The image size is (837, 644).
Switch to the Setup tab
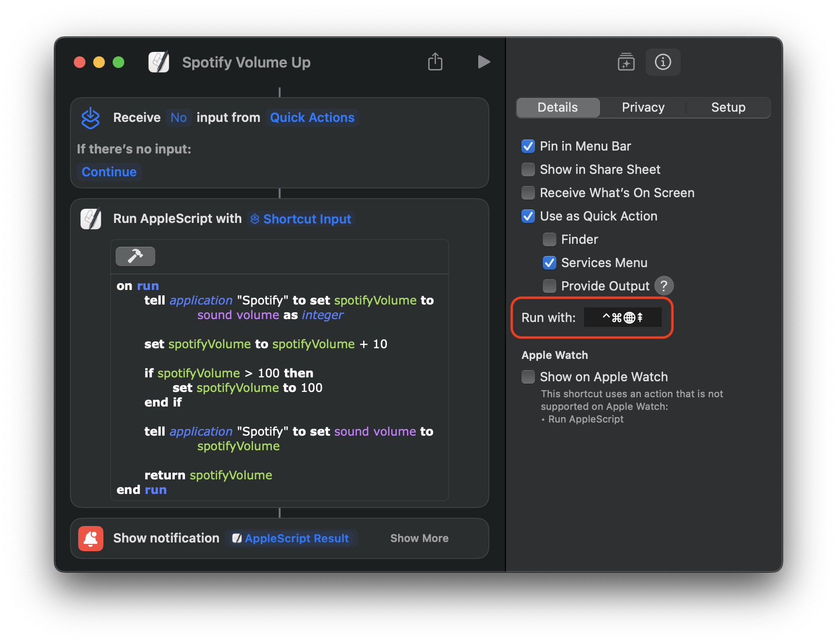[728, 107]
